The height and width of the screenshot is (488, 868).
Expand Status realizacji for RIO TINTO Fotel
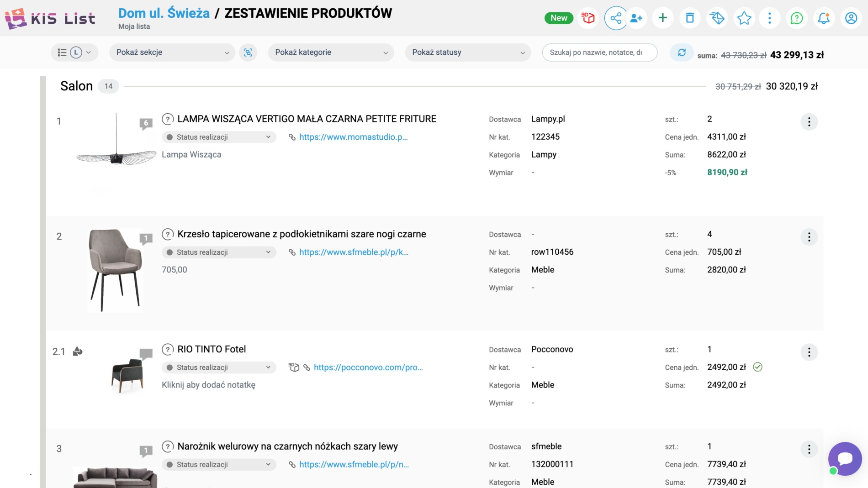(219, 367)
